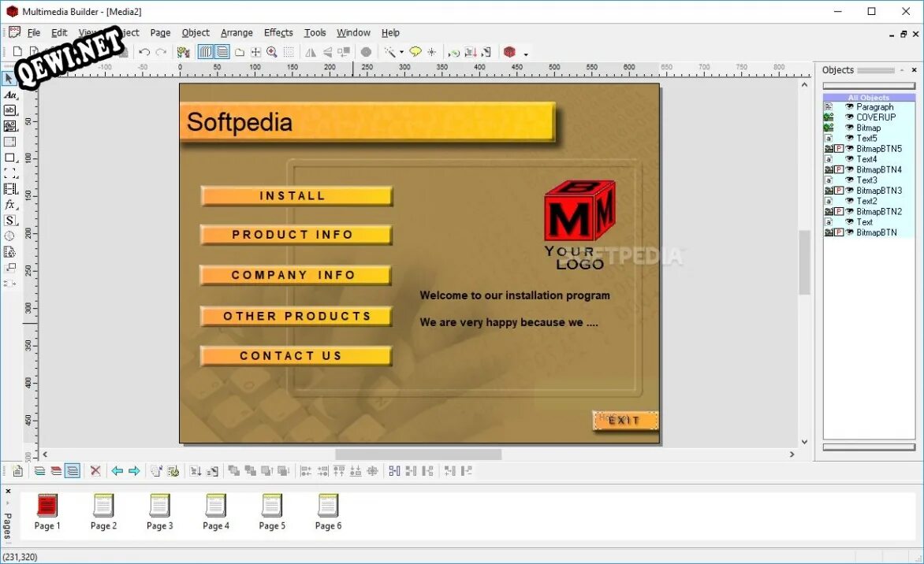Select BitmapBTN3 in Objects list

click(878, 191)
